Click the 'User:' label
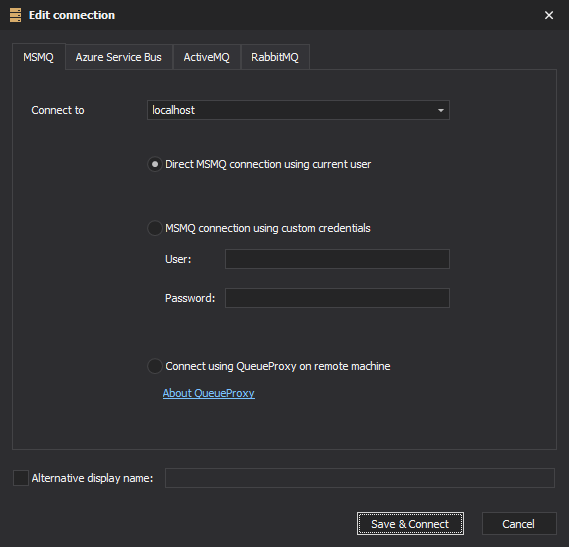The width and height of the screenshot is (569, 547). (x=178, y=259)
